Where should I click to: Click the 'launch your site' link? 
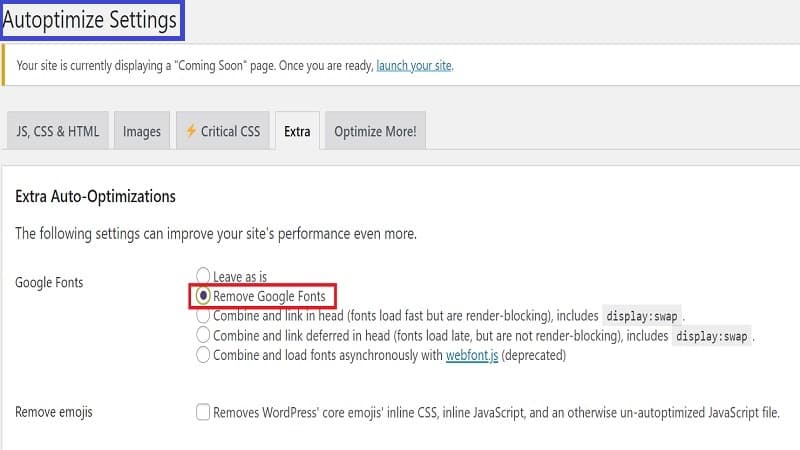click(x=415, y=67)
